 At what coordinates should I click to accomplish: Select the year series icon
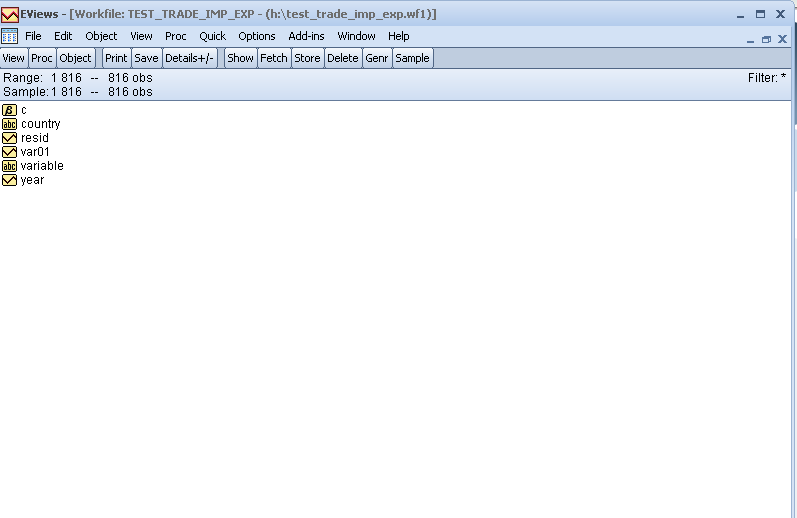(x=9, y=180)
